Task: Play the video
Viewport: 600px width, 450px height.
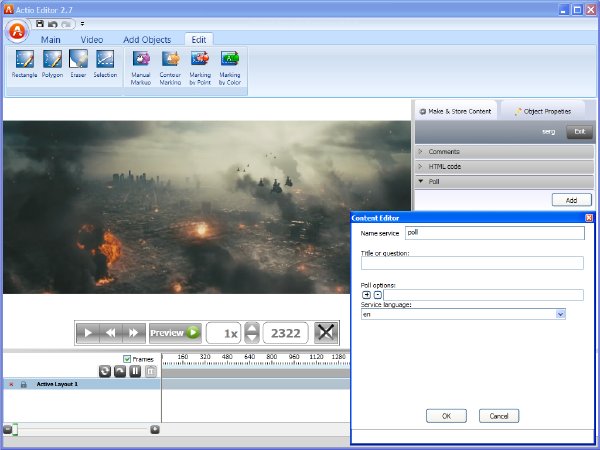Action: tap(88, 333)
